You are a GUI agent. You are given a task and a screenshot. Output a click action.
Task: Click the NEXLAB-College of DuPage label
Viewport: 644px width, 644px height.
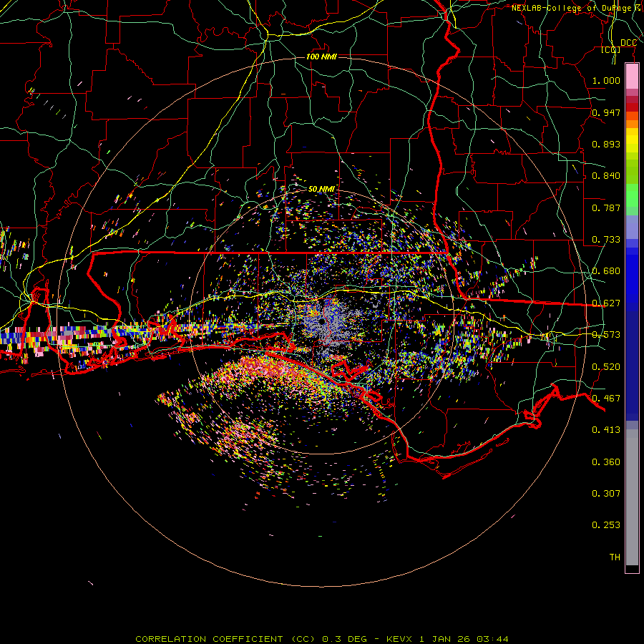tap(571, 8)
